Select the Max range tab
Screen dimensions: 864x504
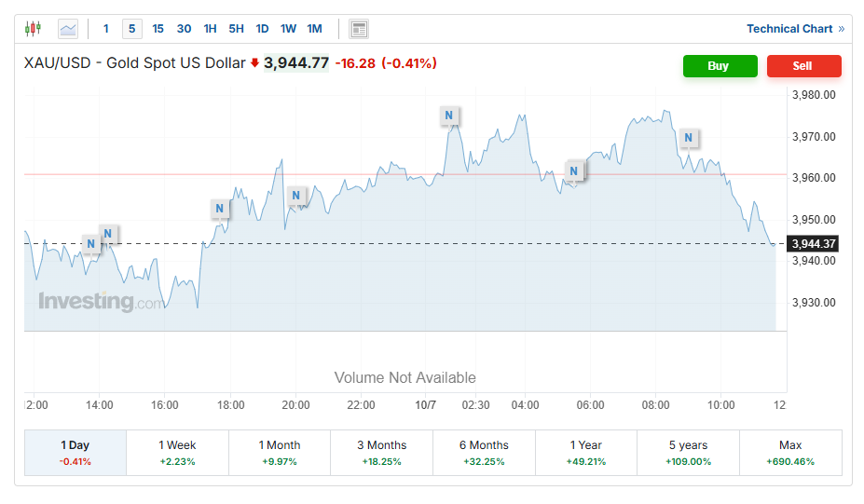tap(790, 452)
